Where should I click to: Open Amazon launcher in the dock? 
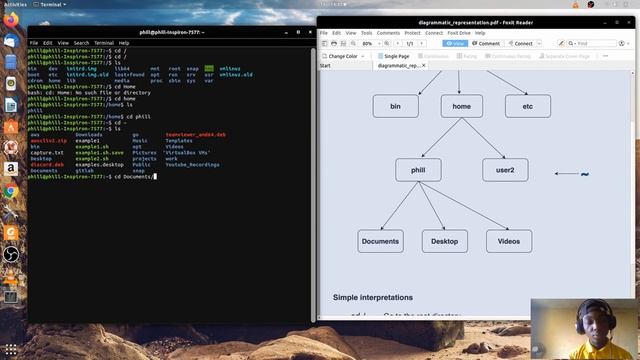11,169
